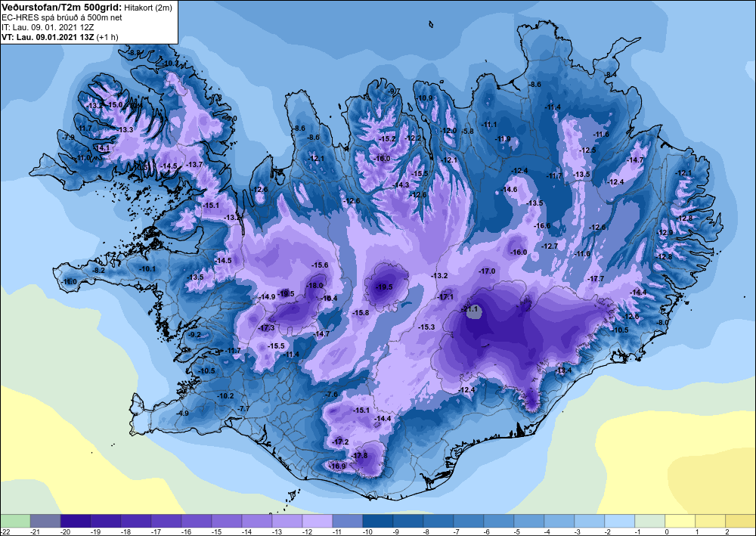Click the -5.8 temperature label
Image resolution: width=756 pixels, height=536 pixels.
[468, 131]
